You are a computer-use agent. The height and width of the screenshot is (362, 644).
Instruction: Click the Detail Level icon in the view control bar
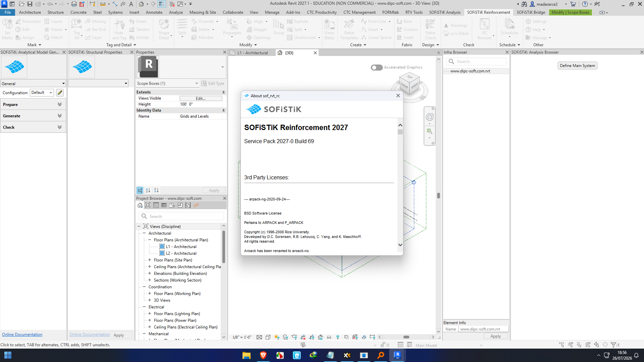[x=259, y=337]
